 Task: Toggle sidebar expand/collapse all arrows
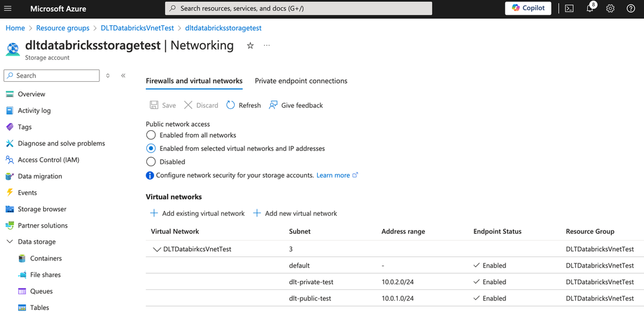[x=108, y=75]
